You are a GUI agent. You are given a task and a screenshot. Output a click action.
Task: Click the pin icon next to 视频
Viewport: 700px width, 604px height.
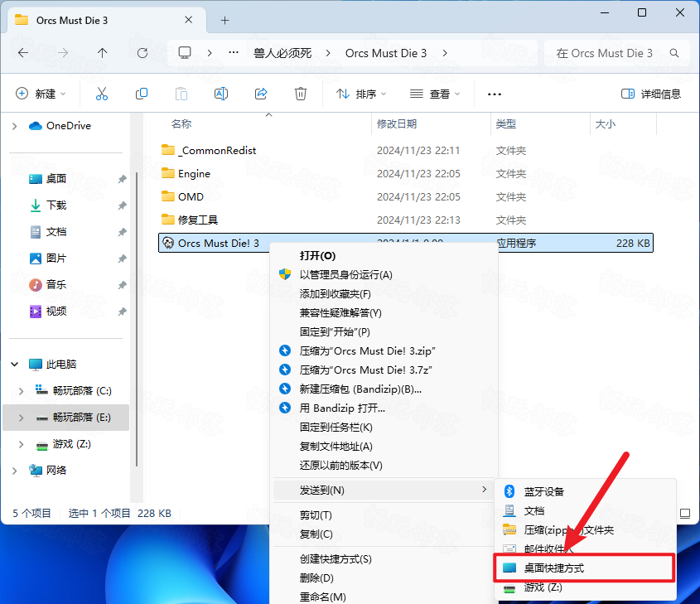tap(122, 312)
